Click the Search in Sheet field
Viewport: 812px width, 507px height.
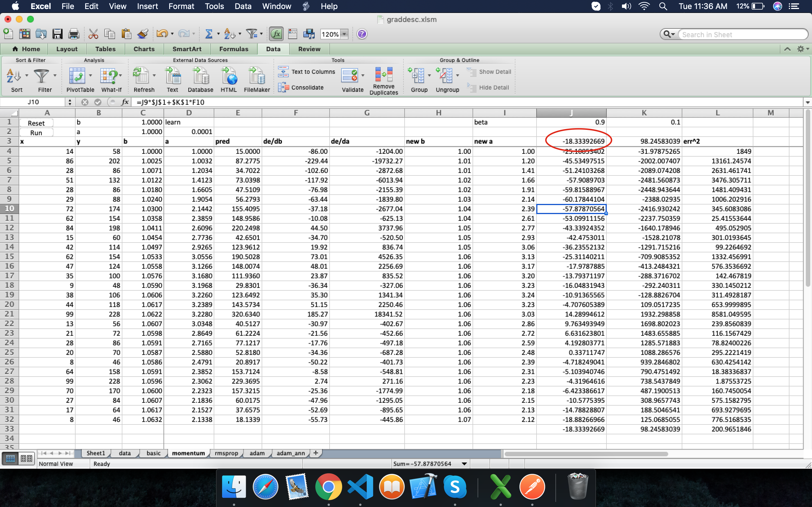coord(742,35)
